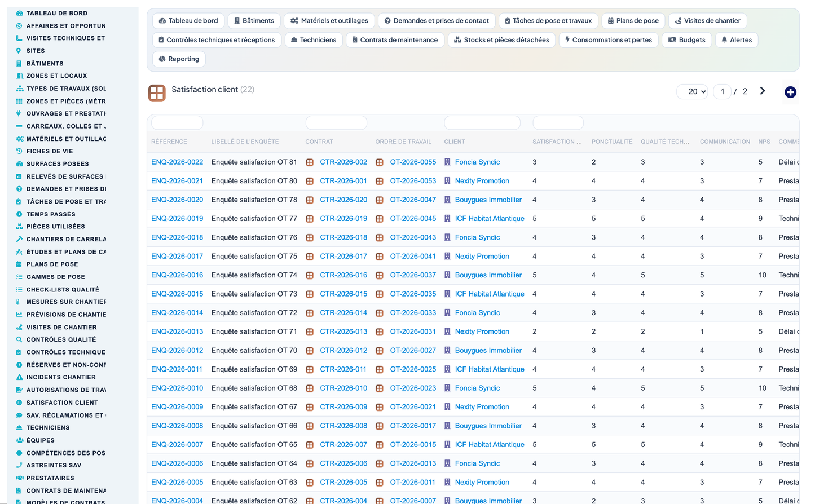Click the Alertes bell button
Screen dimensions: 815x504
tap(737, 40)
